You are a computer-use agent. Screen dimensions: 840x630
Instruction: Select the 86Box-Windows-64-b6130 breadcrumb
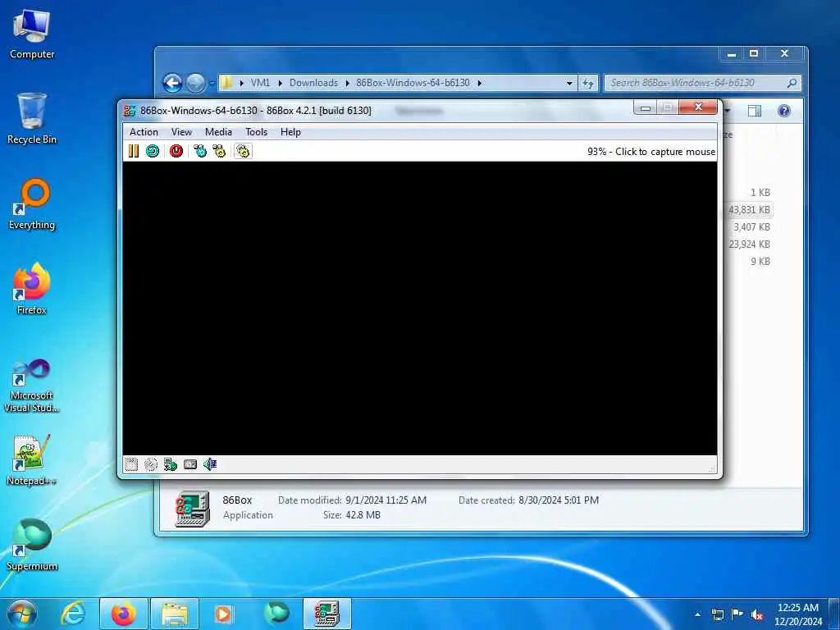point(413,83)
